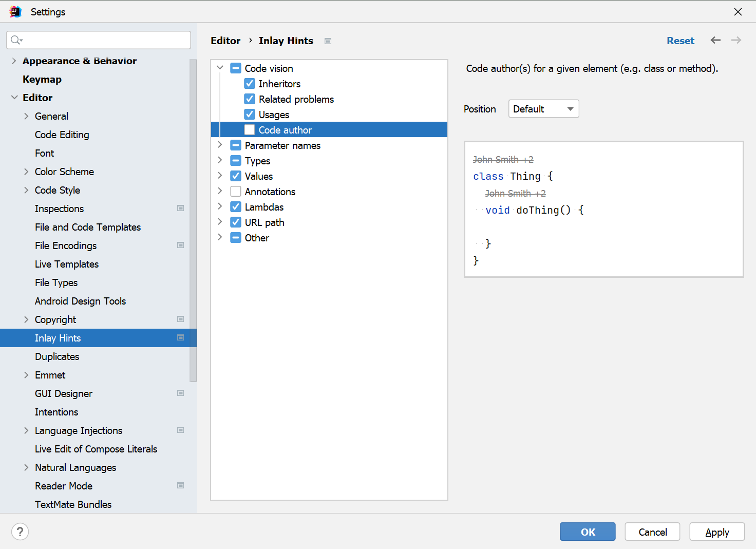Viewport: 756px width, 549px height.
Task: Click the project-level icon next to Inspections
Action: (x=181, y=208)
